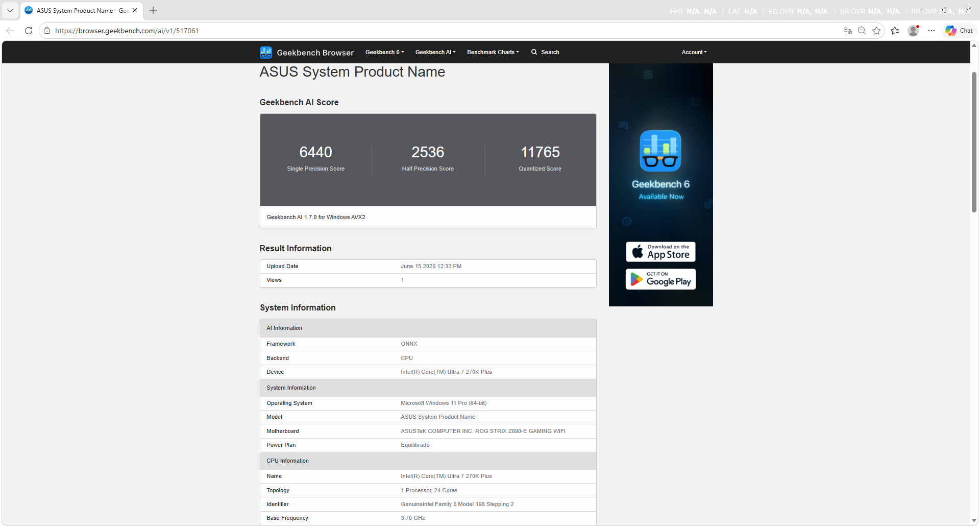This screenshot has width=980, height=527.
Task: Click the Download on the App Store badge
Action: point(660,252)
